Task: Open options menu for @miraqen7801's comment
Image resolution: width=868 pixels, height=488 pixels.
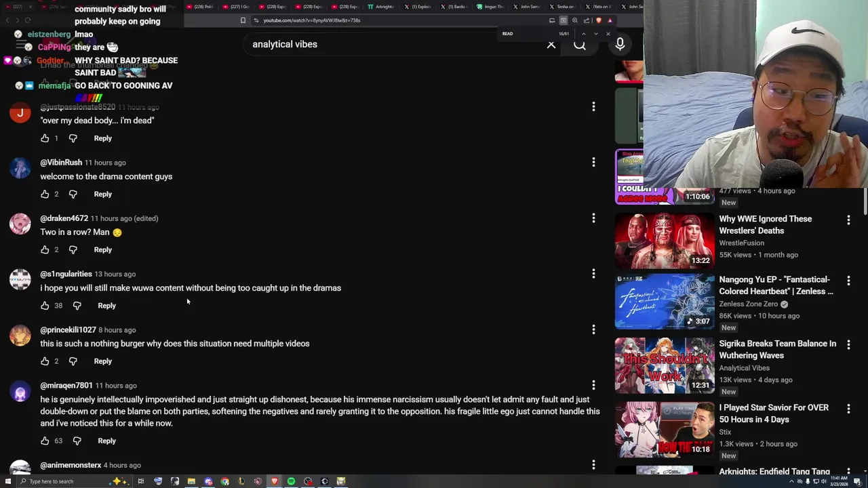Action: [593, 385]
